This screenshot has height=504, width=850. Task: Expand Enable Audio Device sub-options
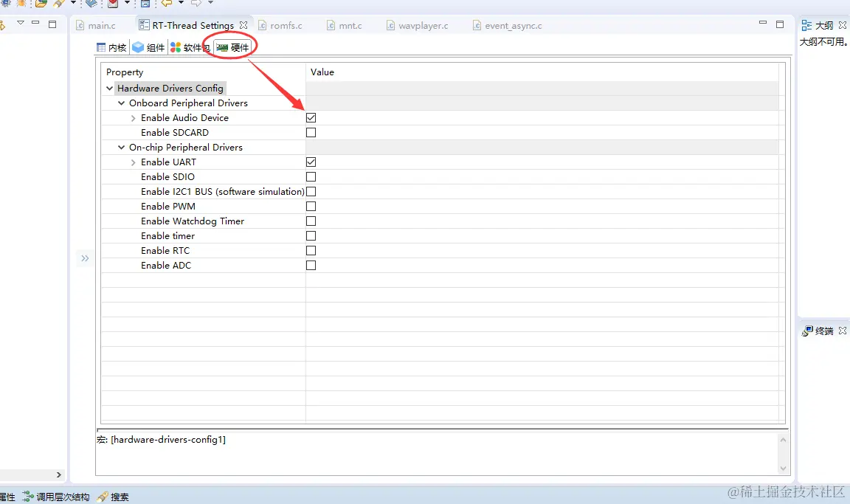point(134,117)
